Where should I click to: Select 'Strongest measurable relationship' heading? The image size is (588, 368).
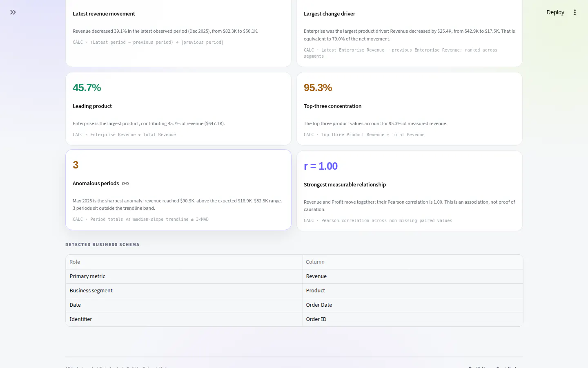(x=345, y=184)
